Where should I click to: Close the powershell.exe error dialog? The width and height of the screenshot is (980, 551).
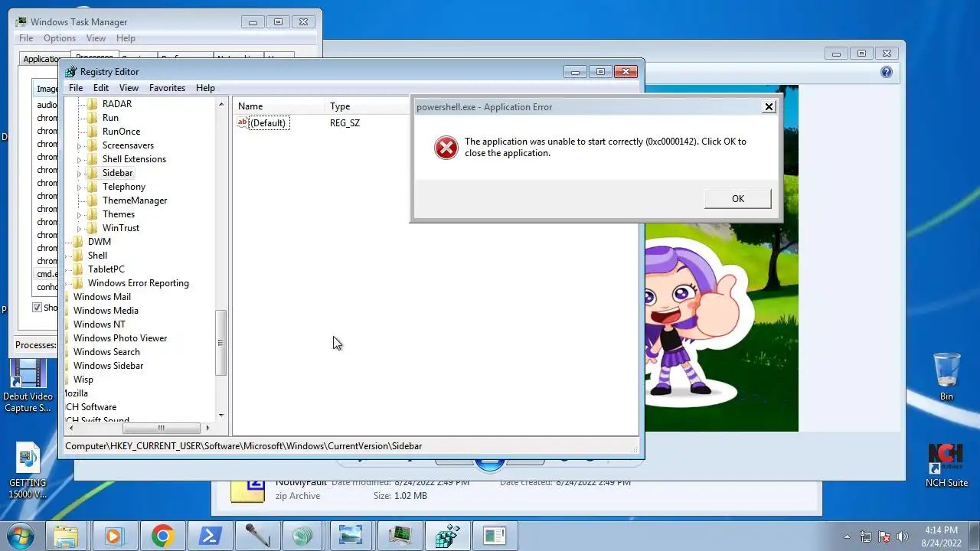(x=769, y=107)
